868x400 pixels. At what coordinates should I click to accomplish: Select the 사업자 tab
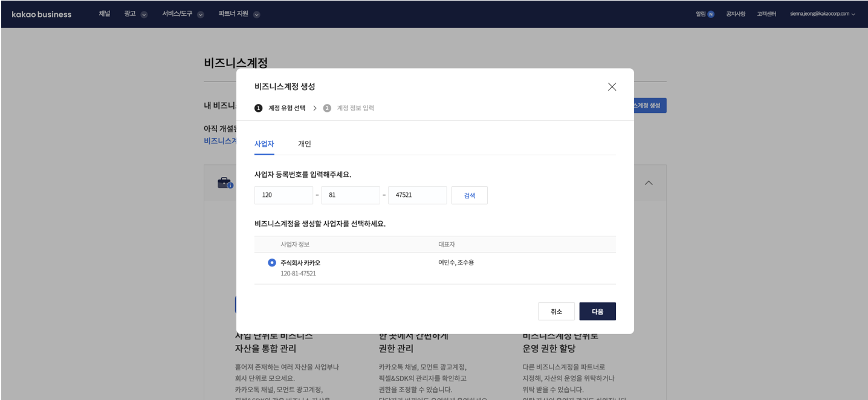264,144
